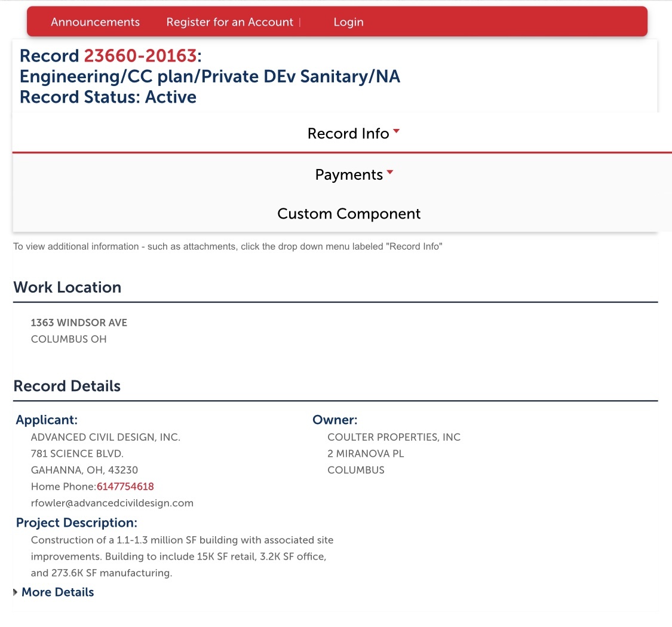This screenshot has width=672, height=627.
Task: Click GAHANNA, OH, 43230 text
Action: 84,470
